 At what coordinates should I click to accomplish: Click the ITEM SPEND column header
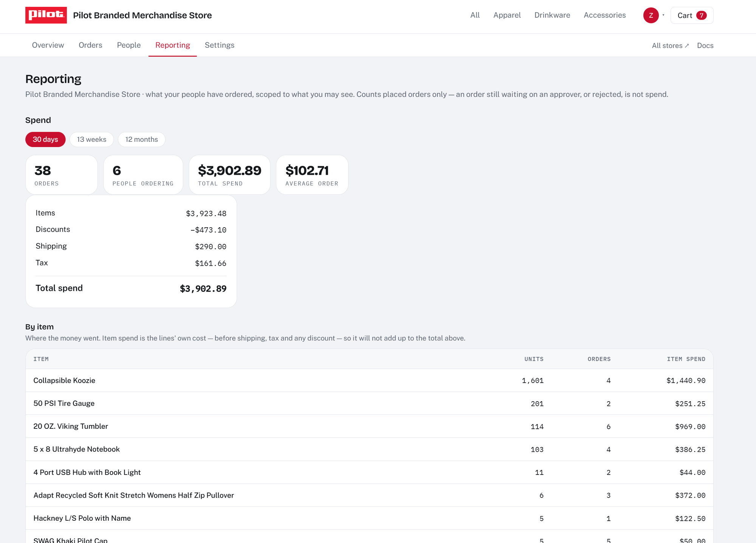pos(686,359)
